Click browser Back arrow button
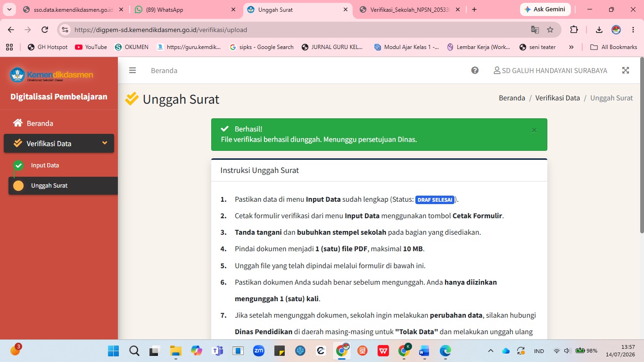644x362 pixels. (11, 30)
